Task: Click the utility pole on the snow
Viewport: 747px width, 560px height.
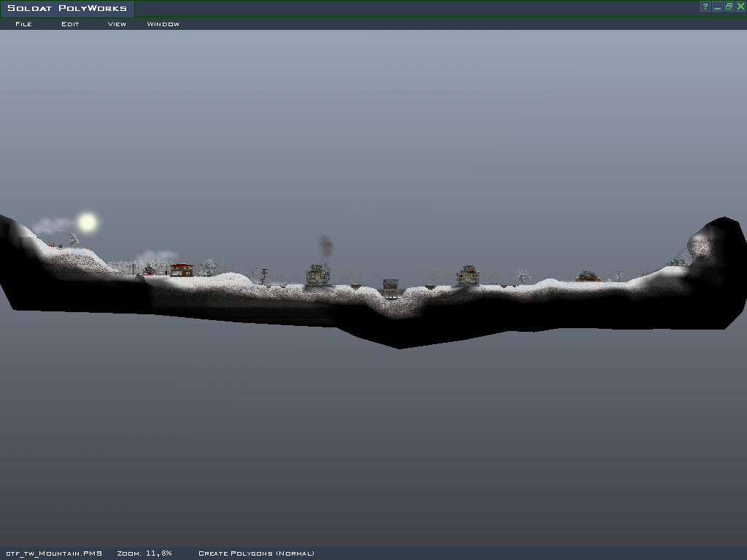Action: [x=263, y=276]
